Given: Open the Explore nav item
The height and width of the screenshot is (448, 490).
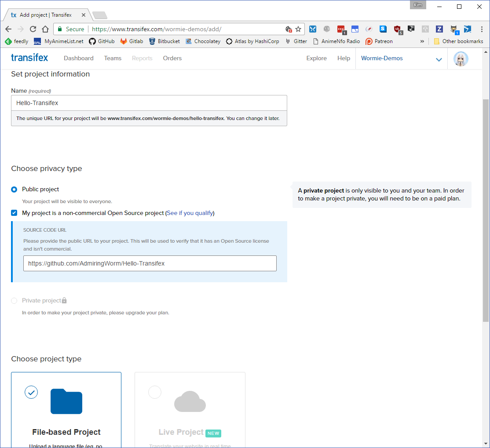Looking at the screenshot, I should point(317,58).
